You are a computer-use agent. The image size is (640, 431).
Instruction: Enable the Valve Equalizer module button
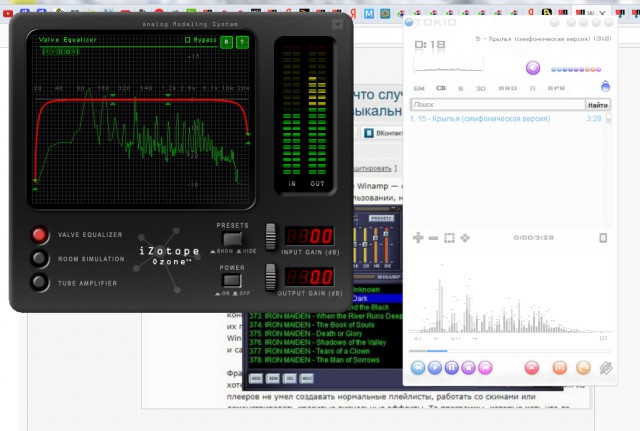pyautogui.click(x=39, y=235)
